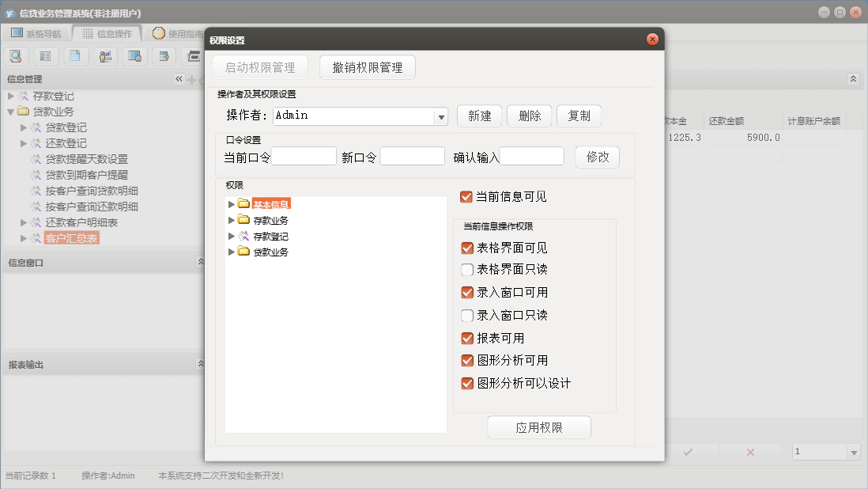Switch to the 使用指南 tab
This screenshot has height=489, width=868.
click(177, 33)
